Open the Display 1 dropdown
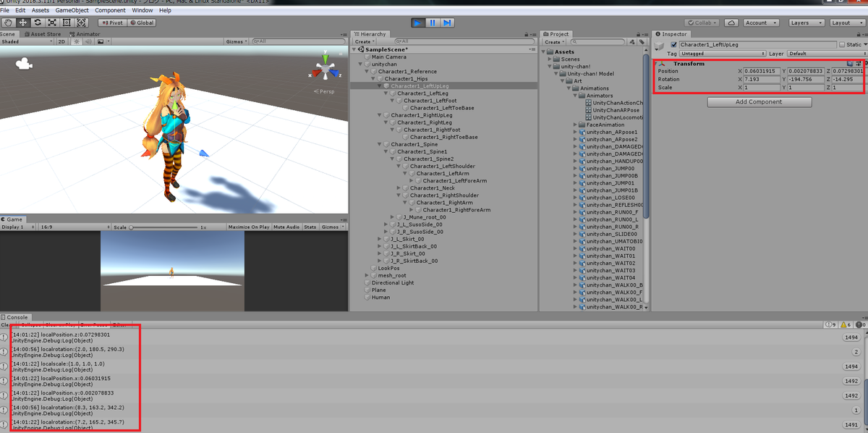 [18, 227]
